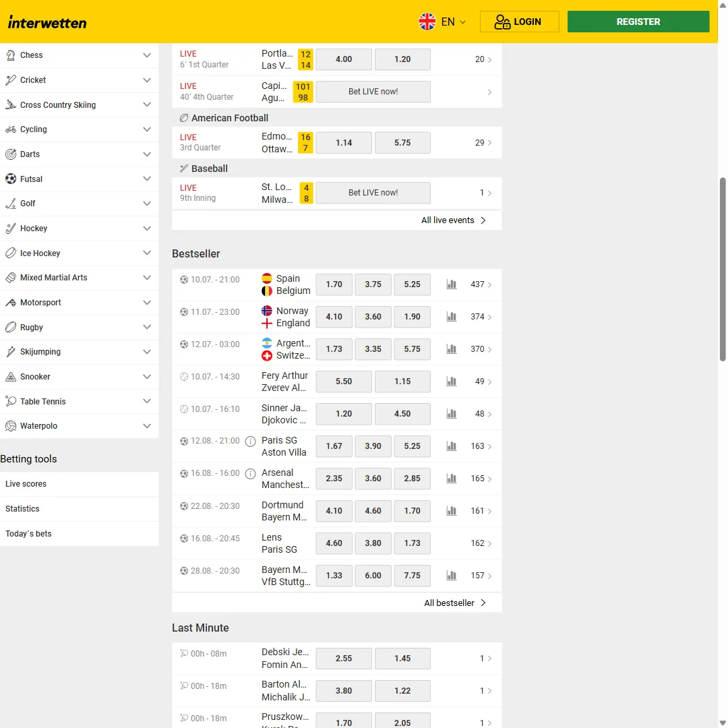This screenshot has width=728, height=728.
Task: Select the Waterpolo ball icon
Action: (x=11, y=426)
